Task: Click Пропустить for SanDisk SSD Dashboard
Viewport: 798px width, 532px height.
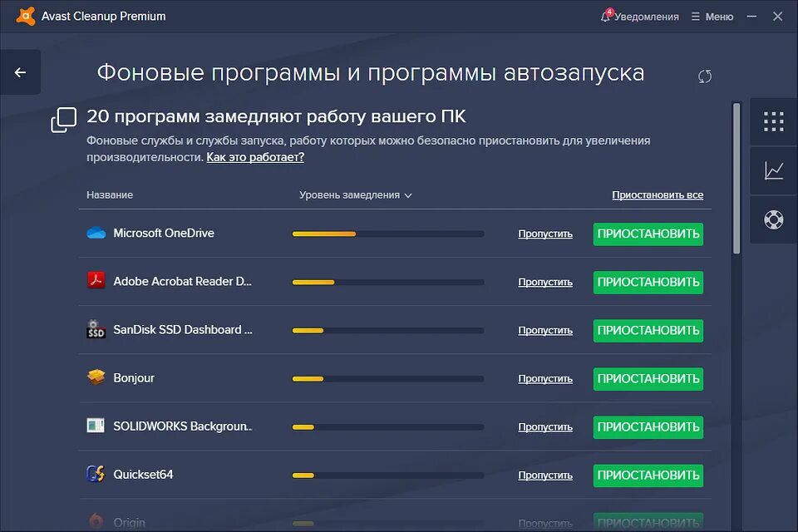Action: (x=545, y=330)
